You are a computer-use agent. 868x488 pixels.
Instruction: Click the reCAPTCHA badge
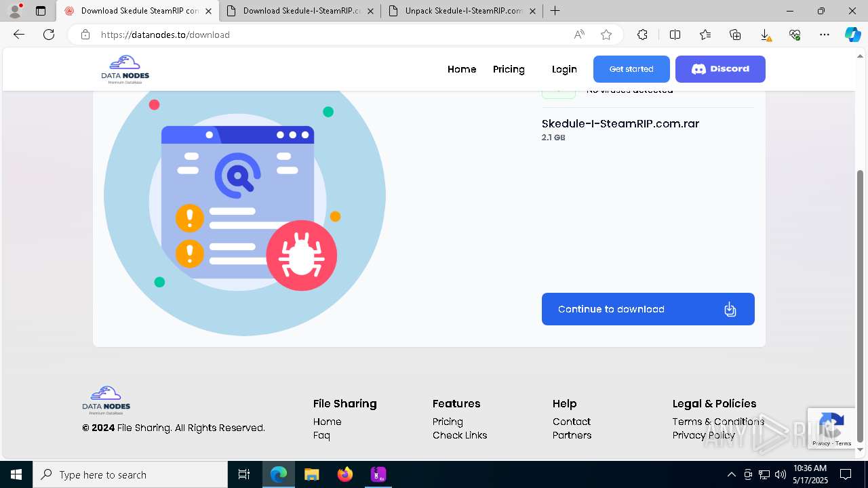click(x=831, y=428)
